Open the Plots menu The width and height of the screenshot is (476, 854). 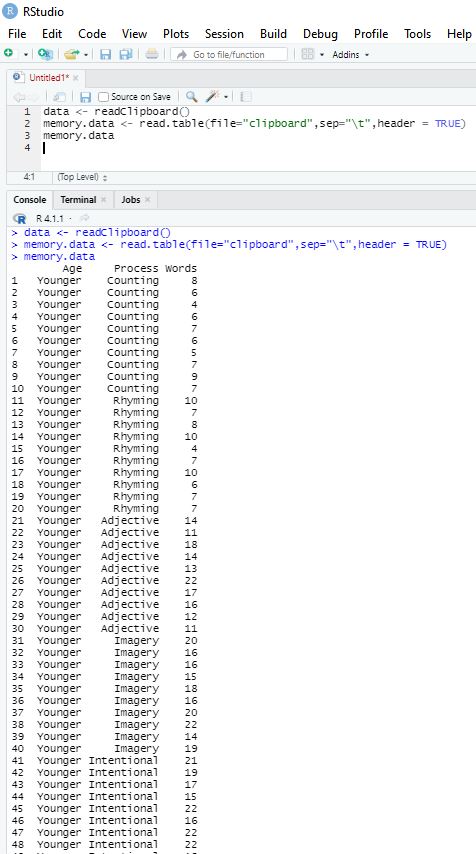tap(176, 34)
